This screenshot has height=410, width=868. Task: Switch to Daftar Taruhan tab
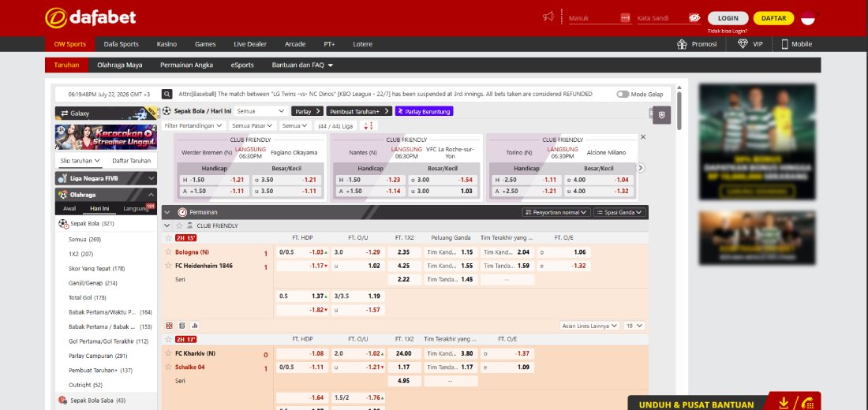point(131,161)
